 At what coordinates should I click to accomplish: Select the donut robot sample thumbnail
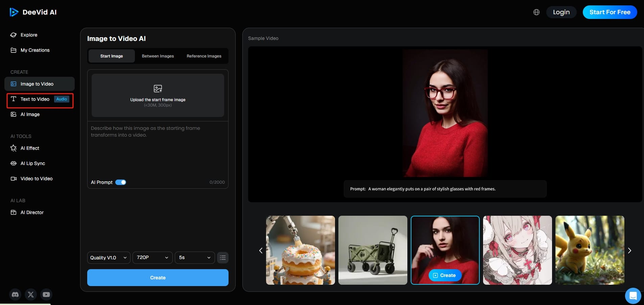pyautogui.click(x=301, y=250)
